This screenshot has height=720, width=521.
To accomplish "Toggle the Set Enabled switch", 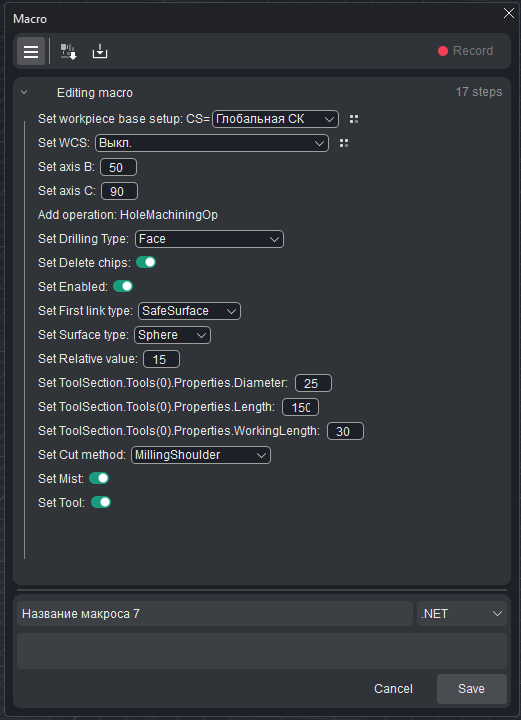I will pyautogui.click(x=123, y=286).
